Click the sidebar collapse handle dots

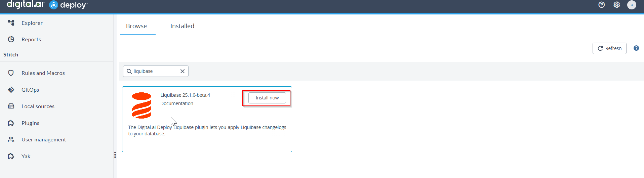coord(115,155)
